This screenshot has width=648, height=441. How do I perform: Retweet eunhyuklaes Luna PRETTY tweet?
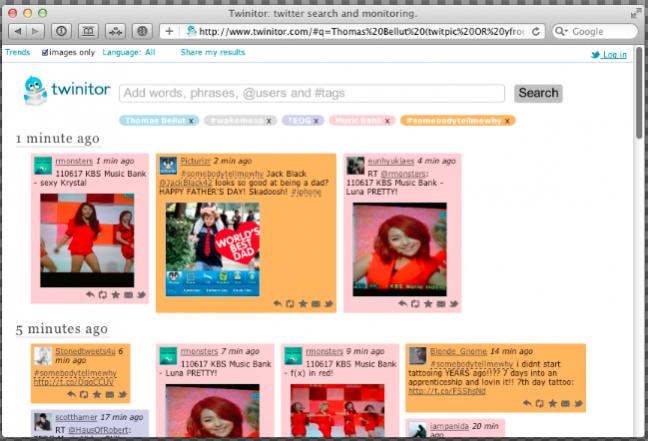[415, 304]
